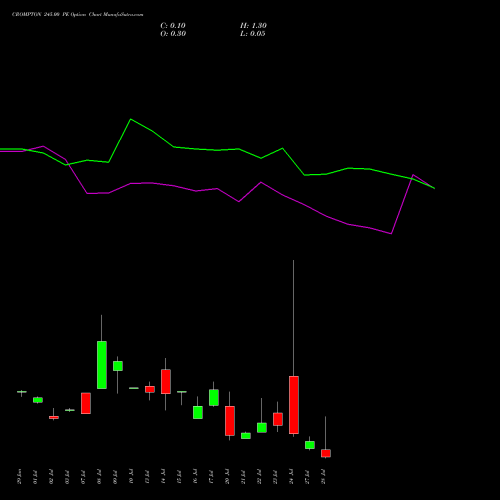Select the high value "H: 1.30"

253,26
